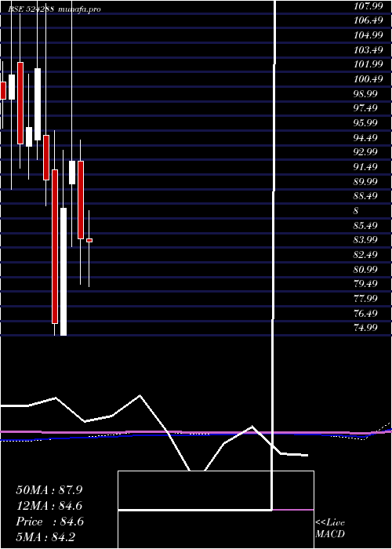The height and width of the screenshot is (549, 392).
Task: Click the 89.99 price axis label
Action: click(x=365, y=181)
